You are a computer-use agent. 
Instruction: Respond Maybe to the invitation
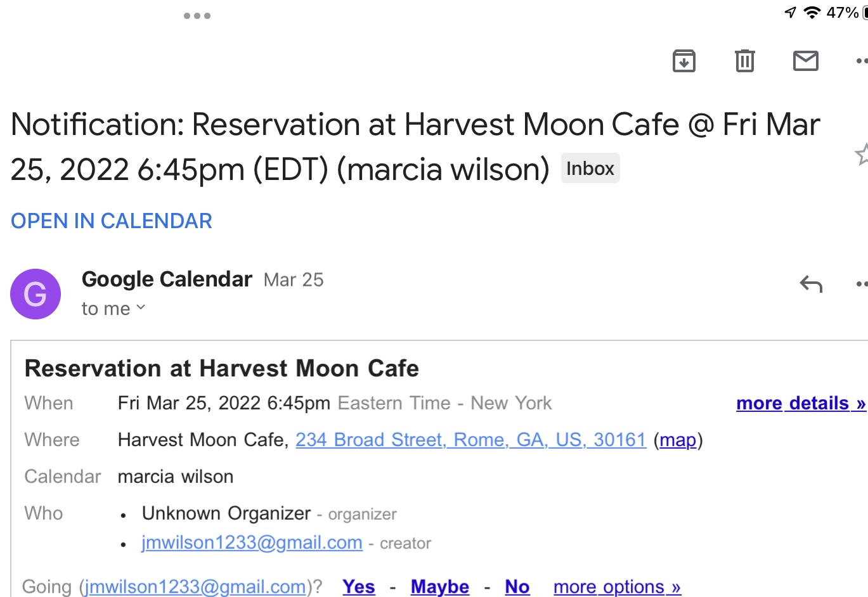pyautogui.click(x=440, y=587)
